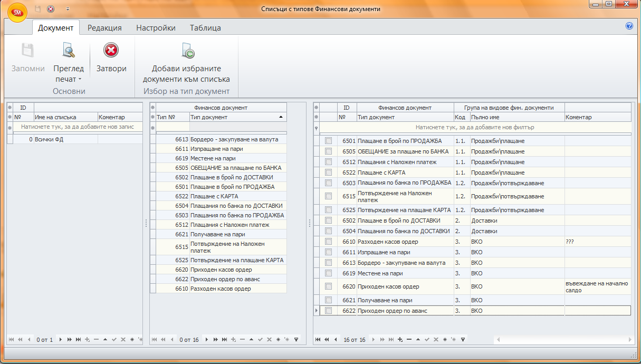
Task: Click the Пълно име column header
Action: tap(517, 117)
